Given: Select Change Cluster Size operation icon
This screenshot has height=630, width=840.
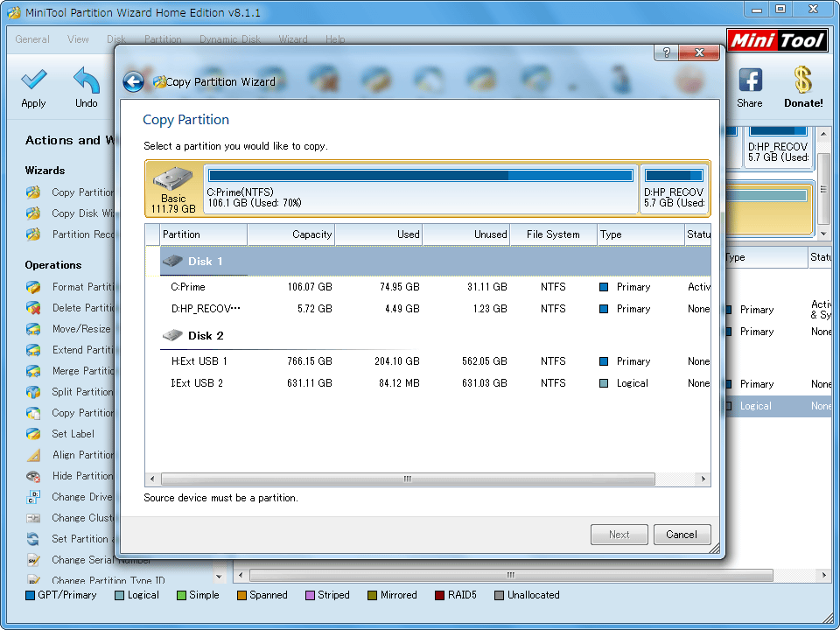Looking at the screenshot, I should pyautogui.click(x=33, y=518).
